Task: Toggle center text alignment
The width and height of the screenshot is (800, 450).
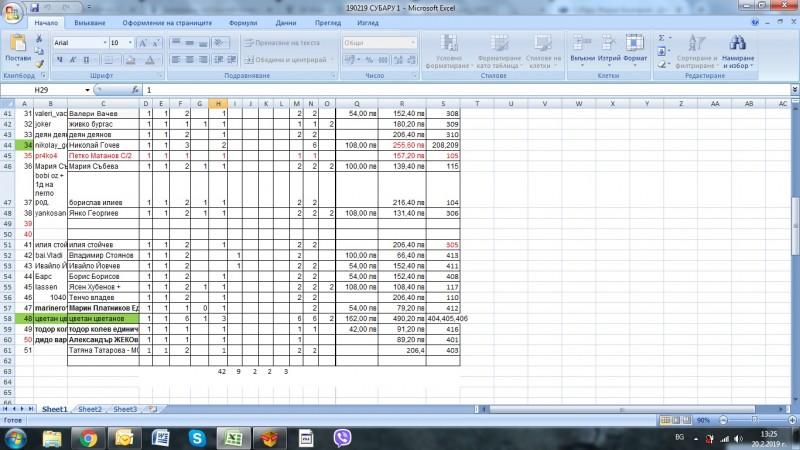Action: pos(189,60)
